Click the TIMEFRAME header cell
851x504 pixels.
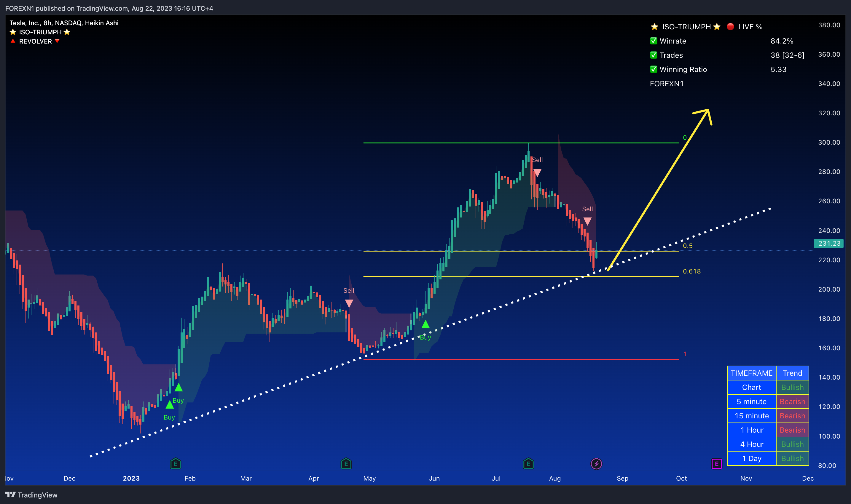click(751, 373)
